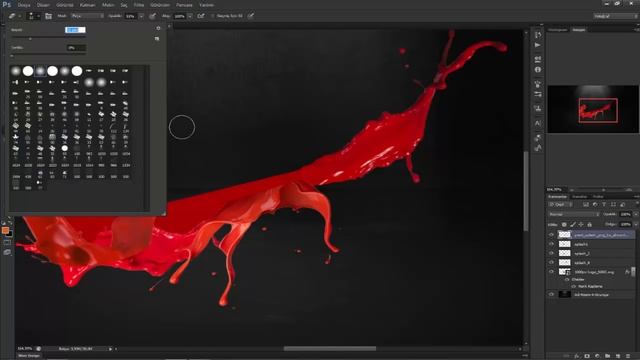Open layer filter kind dropdown
640x360 pixels.
click(x=560, y=204)
